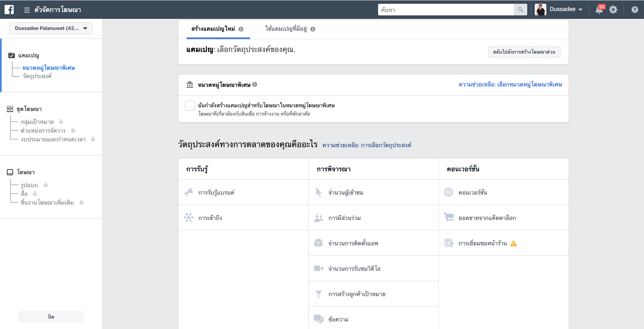This screenshot has width=644, height=329.
Task: Select the จำนวนการรับชมวิดีโอ objective
Action: (374, 268)
